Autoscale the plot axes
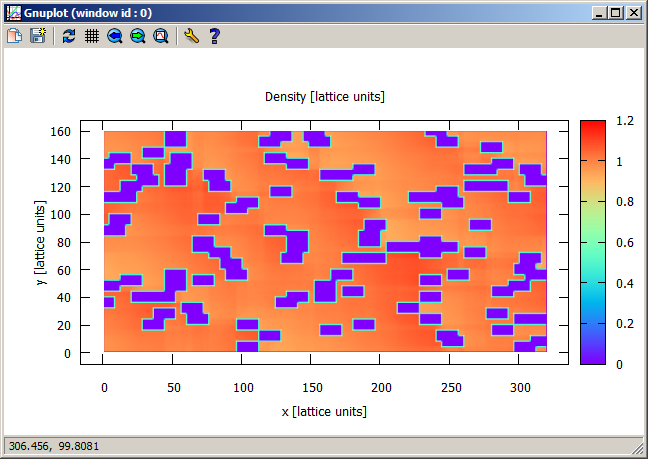Screen dimensions: 648x459 pos(160,36)
